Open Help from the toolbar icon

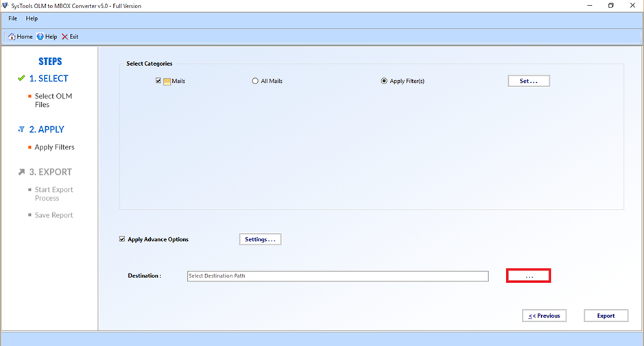[x=40, y=36]
